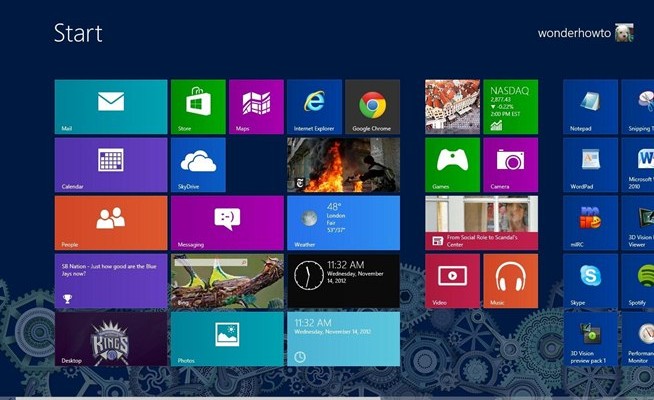Open the NASDAQ finance tile
654x400 pixels.
510,106
